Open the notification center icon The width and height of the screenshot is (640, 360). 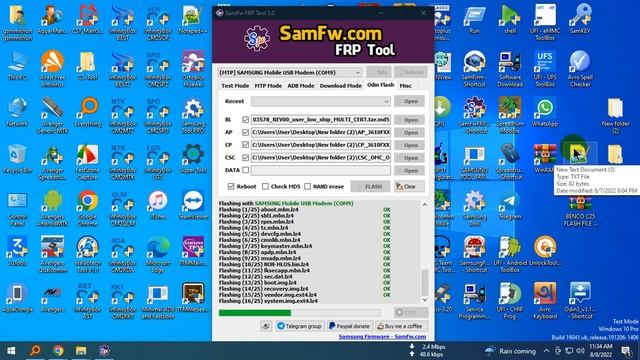pos(626,351)
